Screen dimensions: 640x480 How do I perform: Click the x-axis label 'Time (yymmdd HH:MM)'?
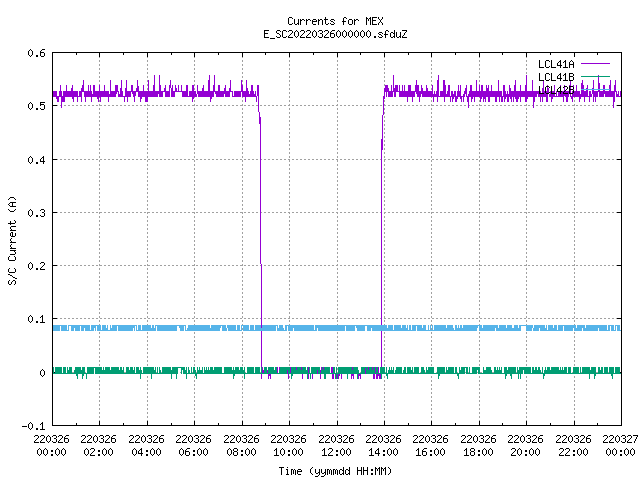click(x=335, y=471)
